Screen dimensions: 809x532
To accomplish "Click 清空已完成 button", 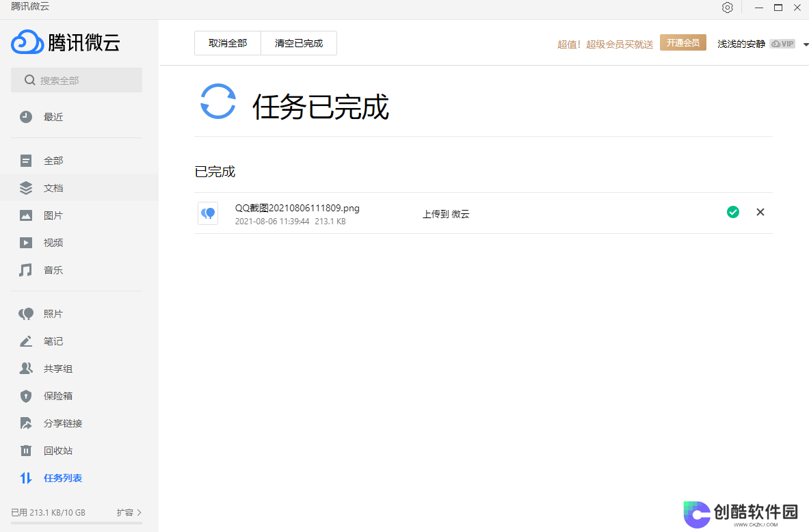I will click(x=299, y=43).
